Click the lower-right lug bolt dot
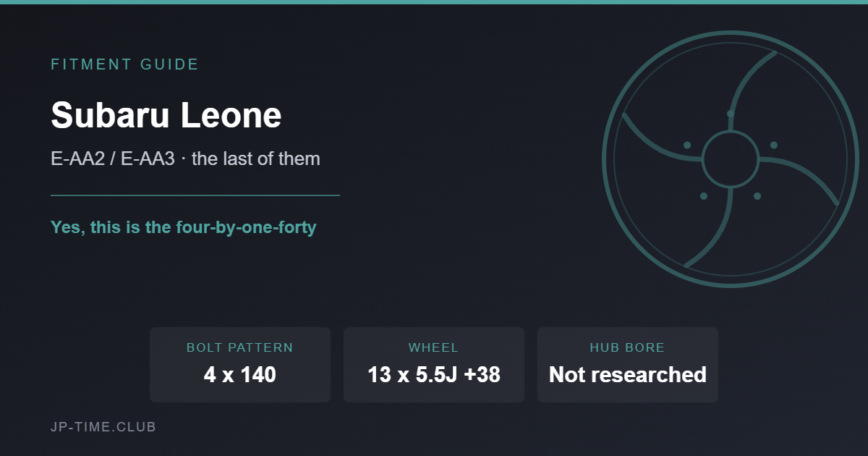 coord(757,196)
